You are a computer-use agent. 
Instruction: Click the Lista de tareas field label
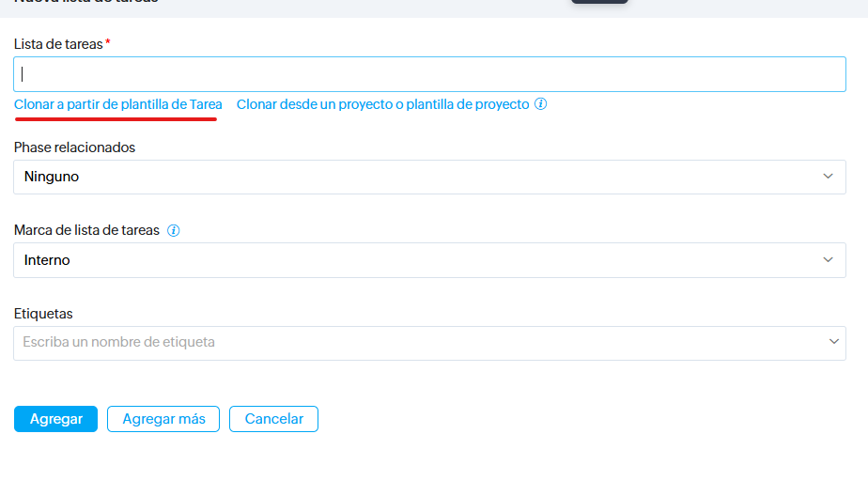58,44
